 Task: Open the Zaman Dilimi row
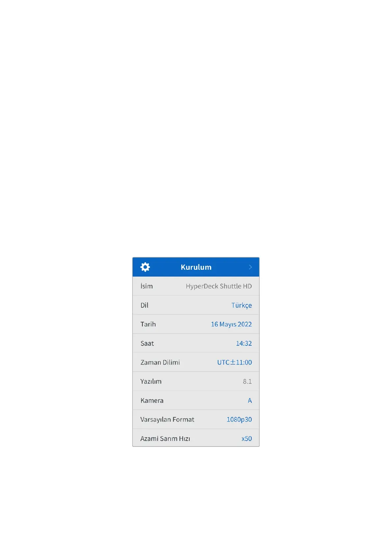(x=196, y=362)
